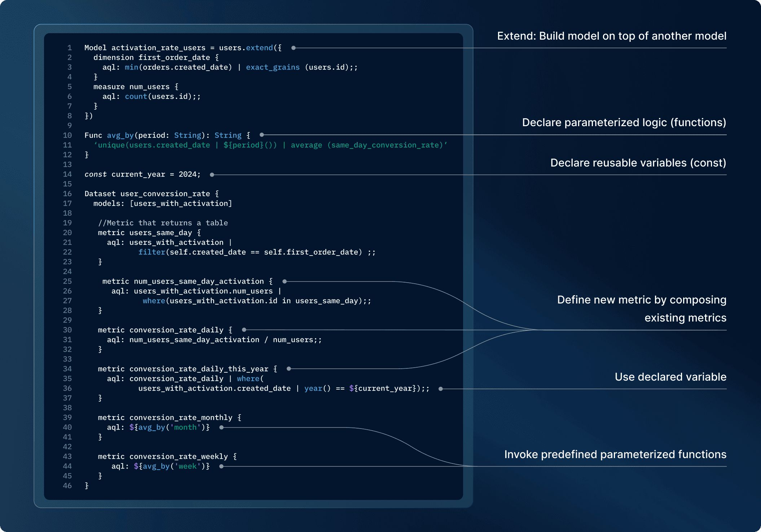Screen dimensions: 761x532
Task: Click 'Define new metric by composing' annotation
Action: (x=641, y=300)
